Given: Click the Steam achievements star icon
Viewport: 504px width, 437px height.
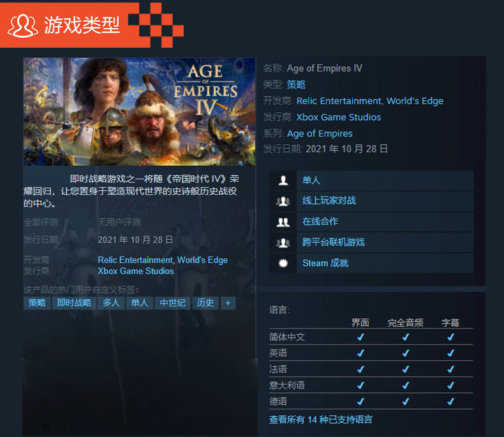Looking at the screenshot, I should click(x=283, y=263).
